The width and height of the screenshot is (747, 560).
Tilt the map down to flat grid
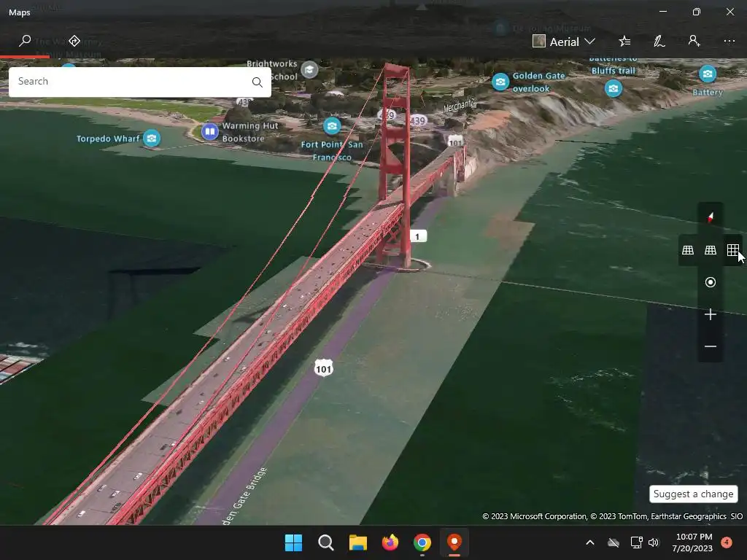pos(732,250)
